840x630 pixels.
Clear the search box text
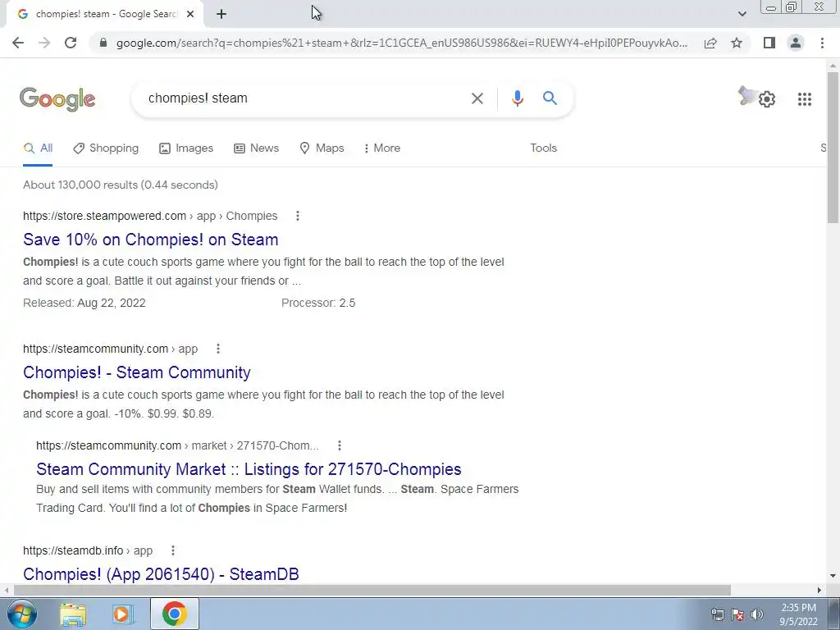477,98
